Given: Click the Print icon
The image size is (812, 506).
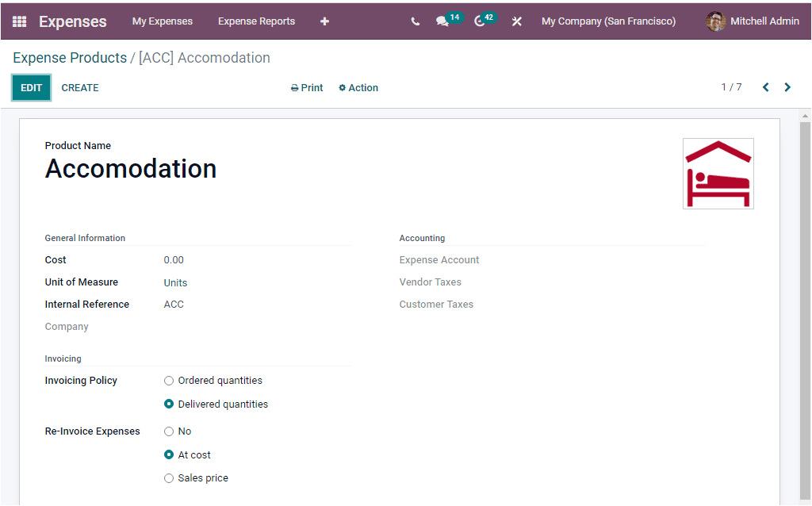Looking at the screenshot, I should [x=306, y=87].
